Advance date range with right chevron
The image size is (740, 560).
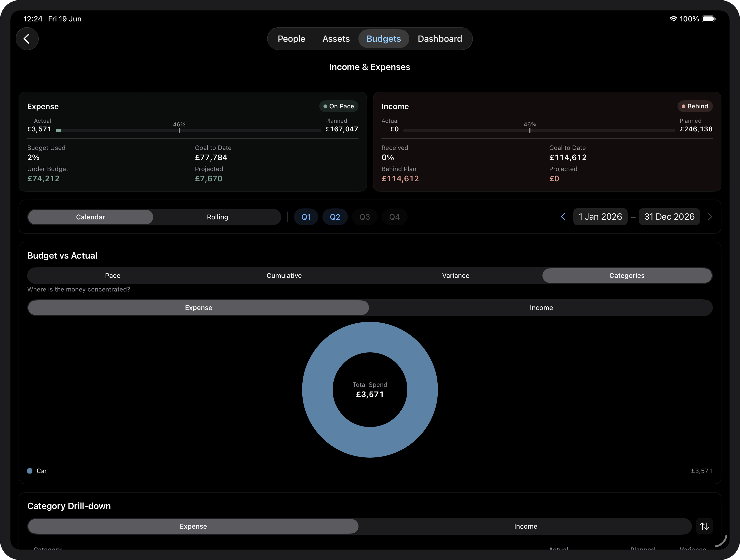click(710, 217)
